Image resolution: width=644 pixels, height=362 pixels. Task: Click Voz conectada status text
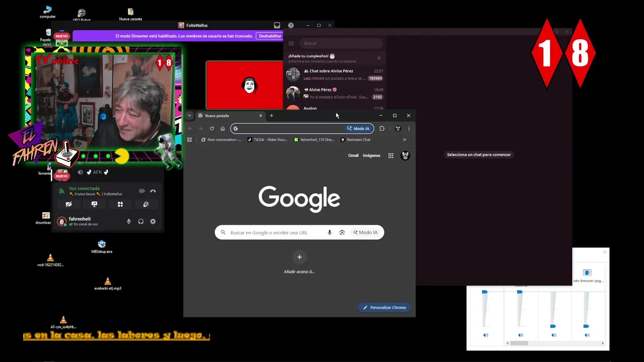coord(84,189)
